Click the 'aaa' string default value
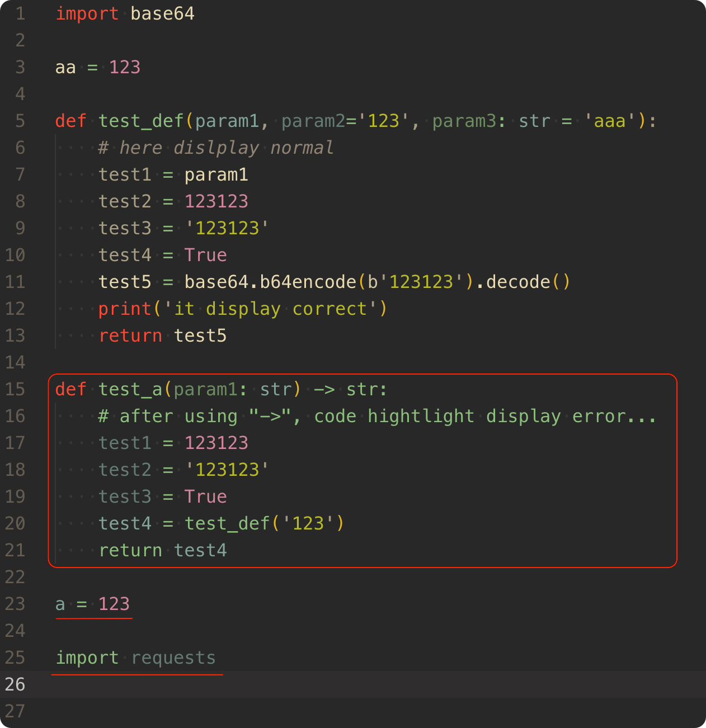The width and height of the screenshot is (706, 728). (610, 121)
